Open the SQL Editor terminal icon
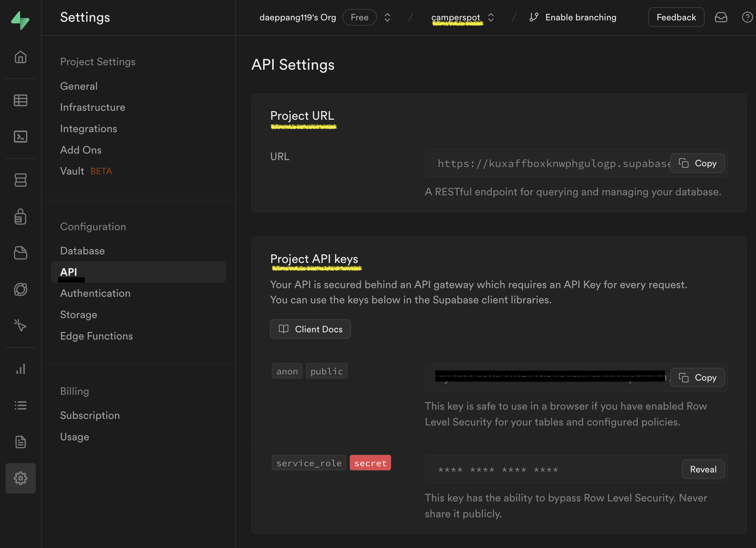 tap(20, 137)
